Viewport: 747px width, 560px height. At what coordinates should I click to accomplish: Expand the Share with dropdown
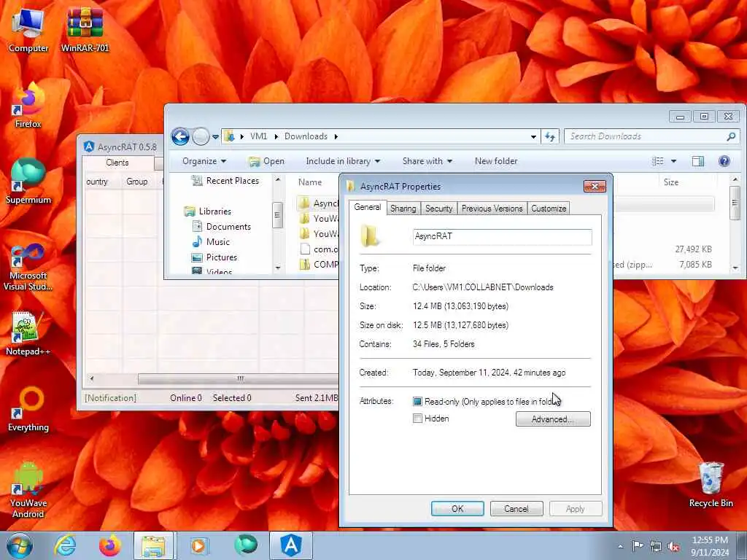tap(427, 161)
